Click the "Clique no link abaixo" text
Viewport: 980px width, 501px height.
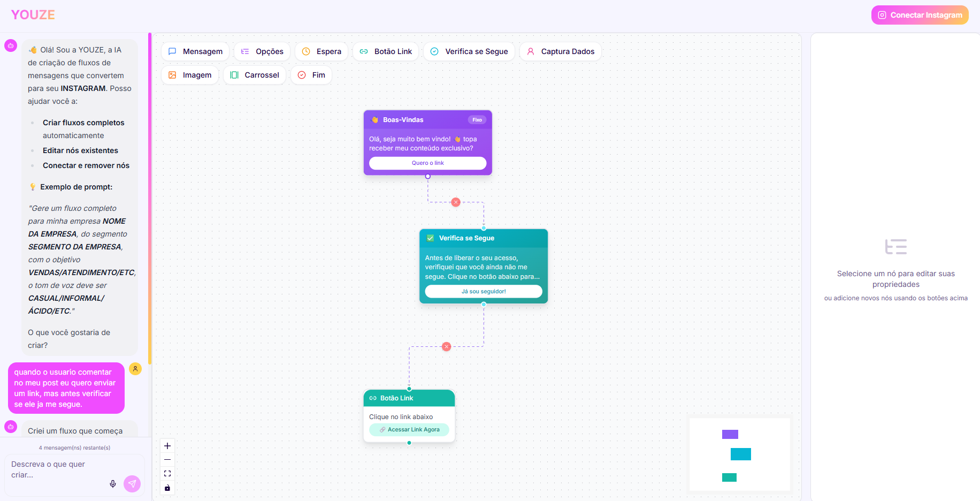(x=401, y=417)
